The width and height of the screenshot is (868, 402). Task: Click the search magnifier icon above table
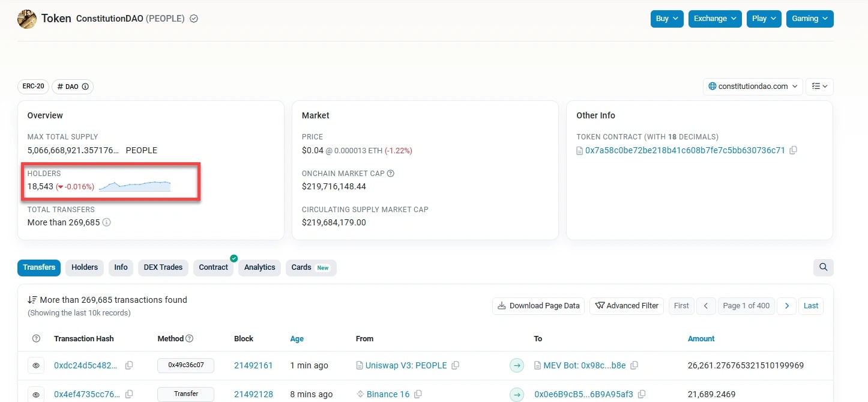(823, 267)
